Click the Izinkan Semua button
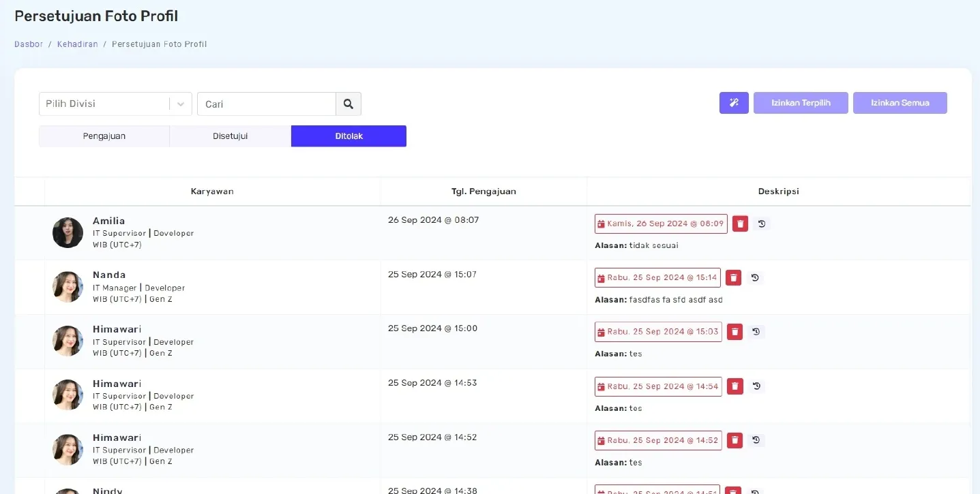Viewport: 980px width, 494px height. pyautogui.click(x=900, y=103)
